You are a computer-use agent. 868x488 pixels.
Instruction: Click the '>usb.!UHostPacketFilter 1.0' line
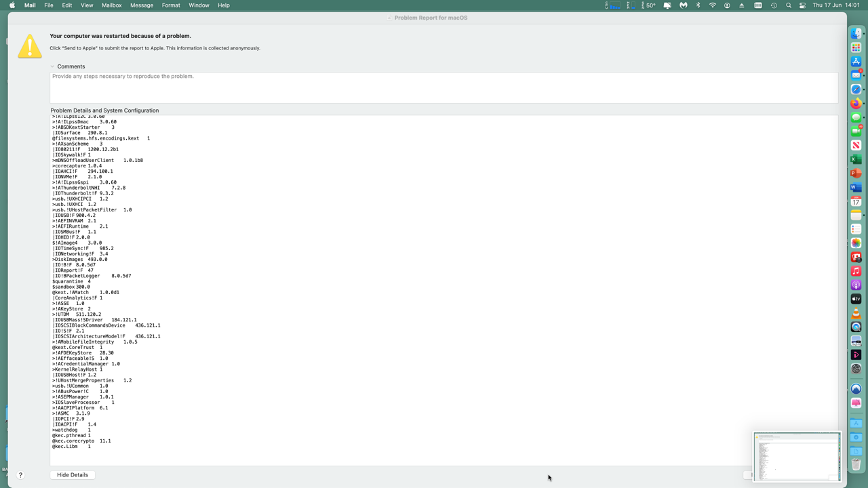point(92,210)
